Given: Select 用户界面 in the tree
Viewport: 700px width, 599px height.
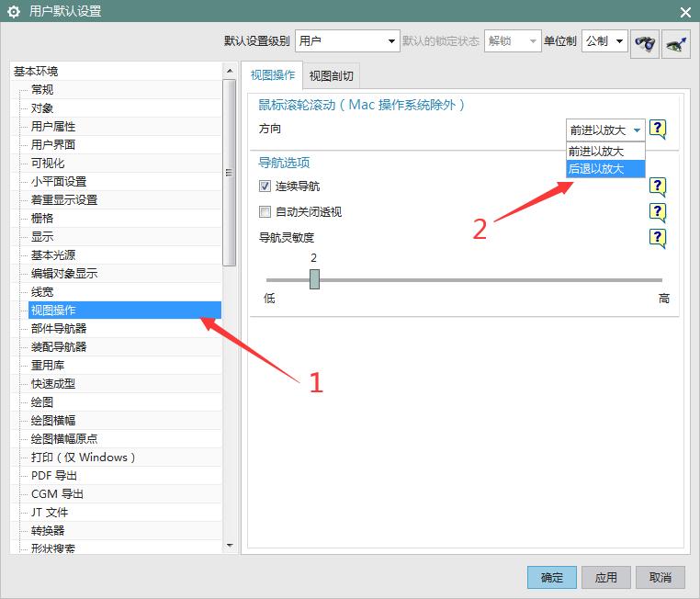Looking at the screenshot, I should 53,144.
